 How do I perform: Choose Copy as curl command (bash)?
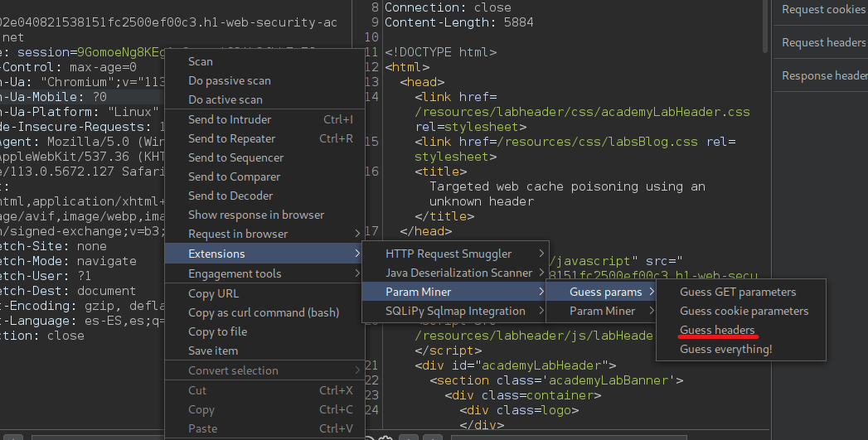(x=264, y=312)
